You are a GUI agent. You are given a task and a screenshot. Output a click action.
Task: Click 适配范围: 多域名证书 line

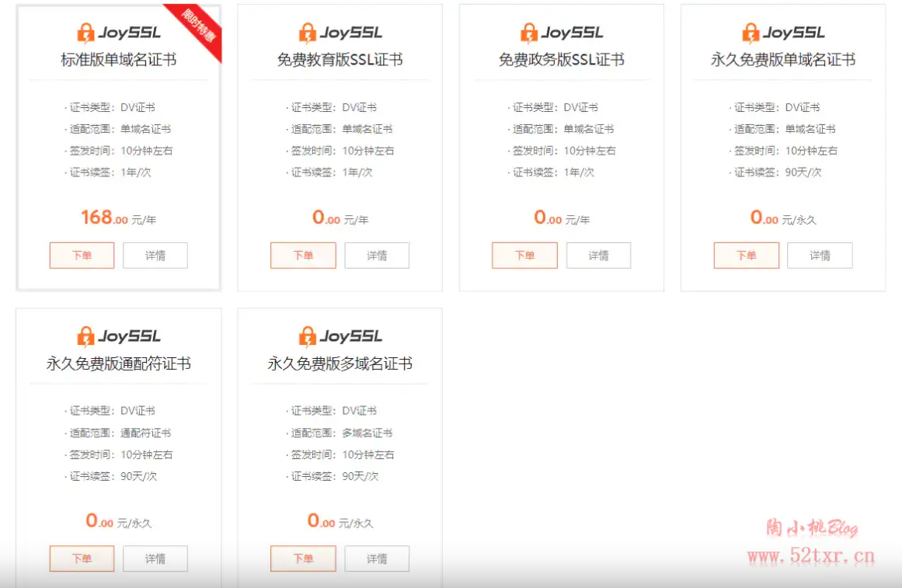point(340,433)
